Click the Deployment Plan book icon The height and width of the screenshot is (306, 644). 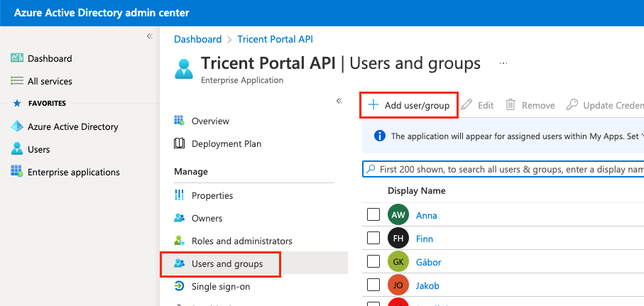tap(179, 143)
